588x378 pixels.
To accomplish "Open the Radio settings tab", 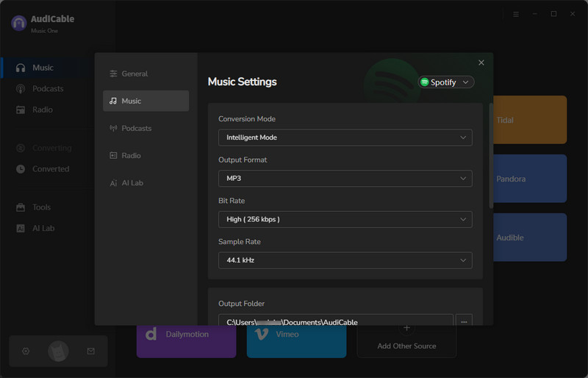I will pos(146,155).
